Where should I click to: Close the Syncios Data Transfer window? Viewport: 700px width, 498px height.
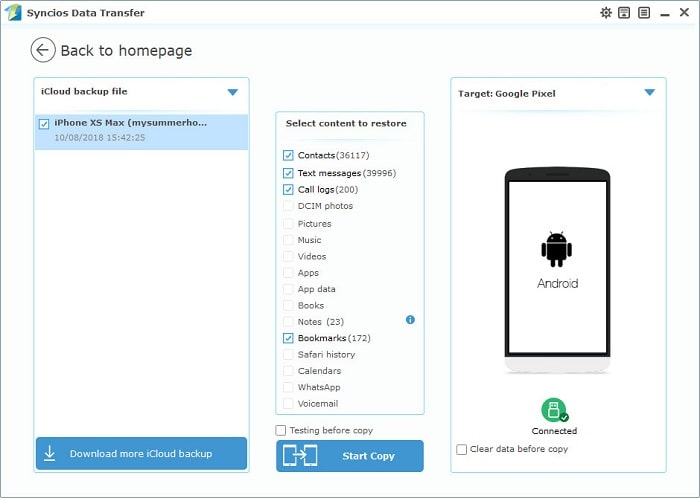click(x=684, y=12)
